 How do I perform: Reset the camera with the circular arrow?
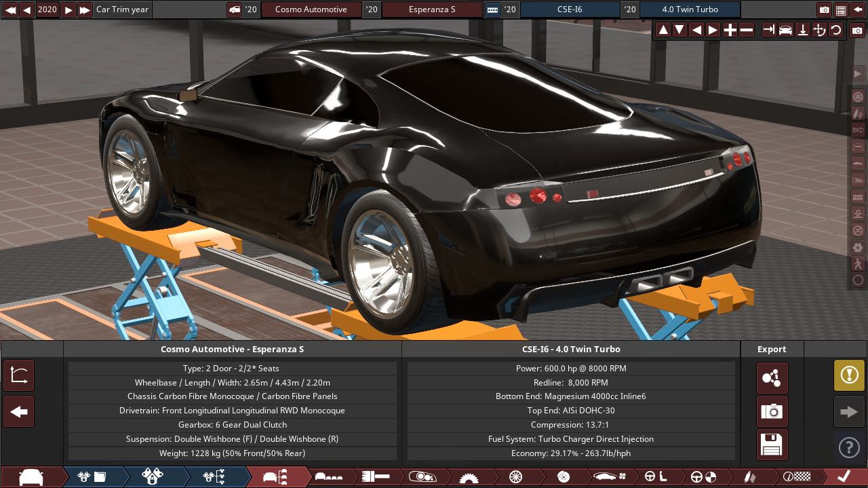coord(835,30)
